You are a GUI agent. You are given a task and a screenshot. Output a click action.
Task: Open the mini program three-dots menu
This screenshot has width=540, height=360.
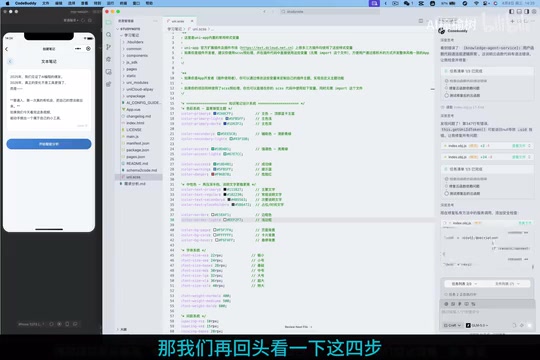(78, 49)
